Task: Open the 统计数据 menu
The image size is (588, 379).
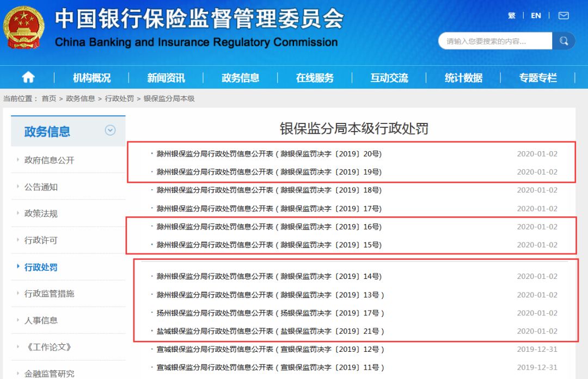Action: [463, 78]
